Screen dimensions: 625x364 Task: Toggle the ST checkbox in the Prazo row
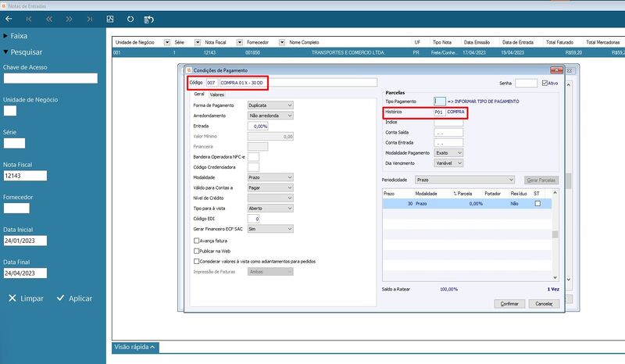537,204
